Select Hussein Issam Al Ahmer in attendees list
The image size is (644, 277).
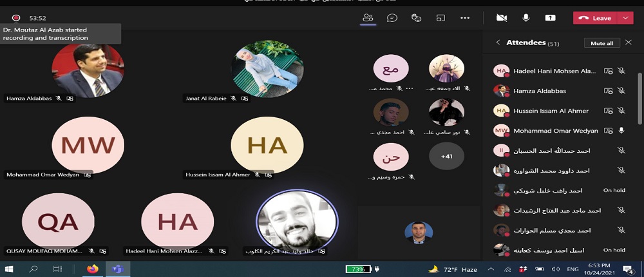(x=551, y=111)
